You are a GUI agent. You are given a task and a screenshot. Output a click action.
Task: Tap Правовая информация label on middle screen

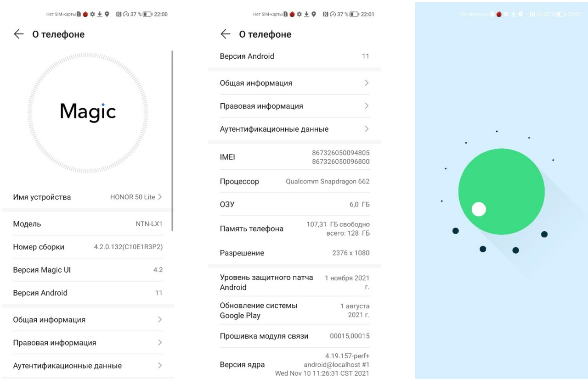point(261,106)
